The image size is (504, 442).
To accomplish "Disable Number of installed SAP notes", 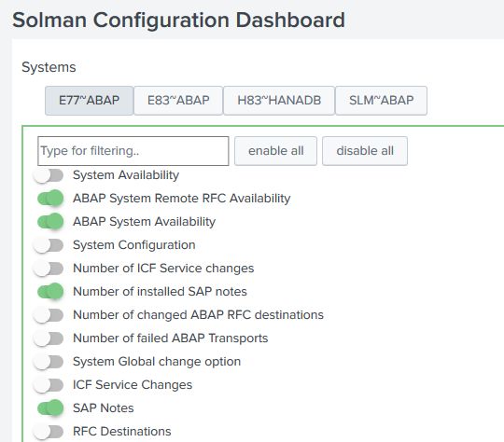I will [x=50, y=292].
